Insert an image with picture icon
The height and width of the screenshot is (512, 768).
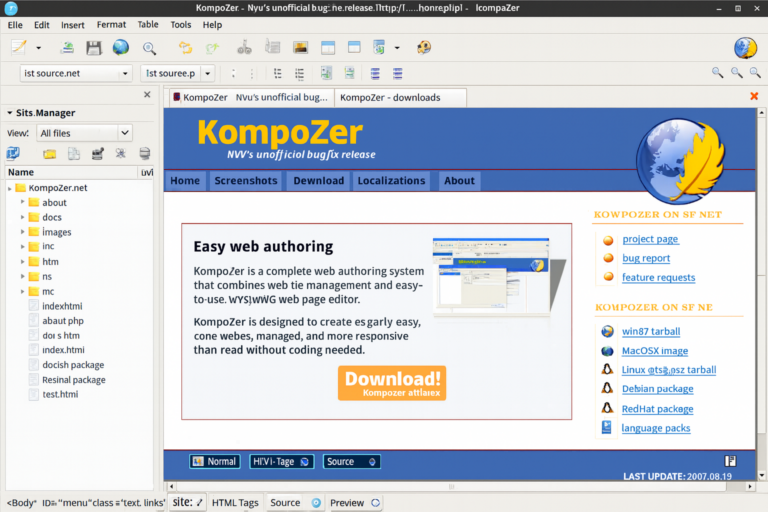coord(300,48)
